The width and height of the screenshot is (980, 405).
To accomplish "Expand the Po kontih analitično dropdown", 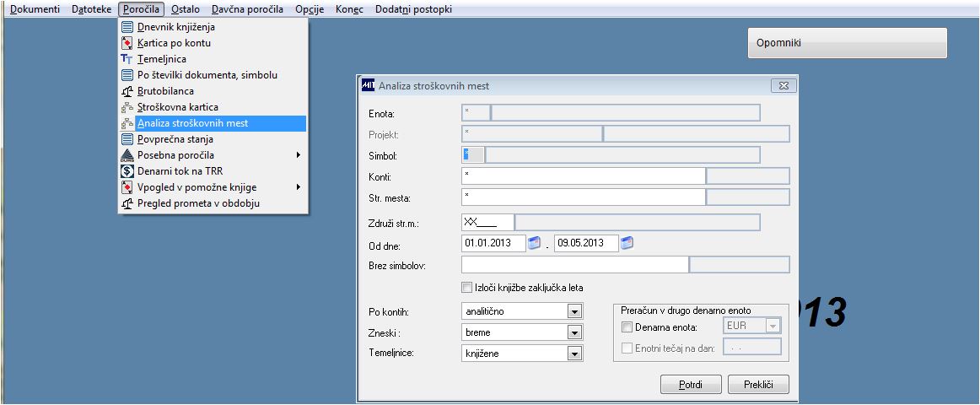I will (x=574, y=311).
